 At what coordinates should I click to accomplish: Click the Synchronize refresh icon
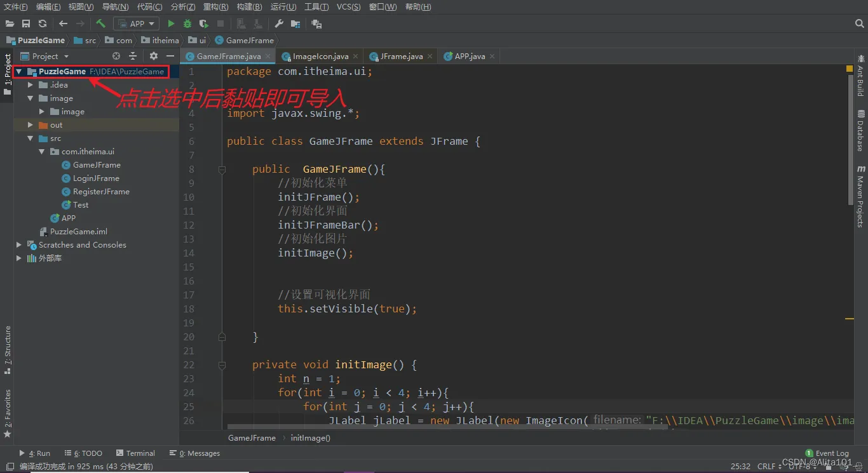[x=43, y=23]
